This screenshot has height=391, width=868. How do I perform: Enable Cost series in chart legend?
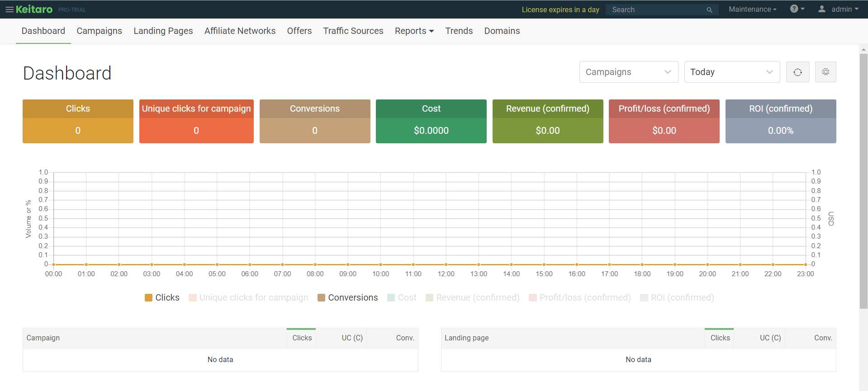[402, 297]
